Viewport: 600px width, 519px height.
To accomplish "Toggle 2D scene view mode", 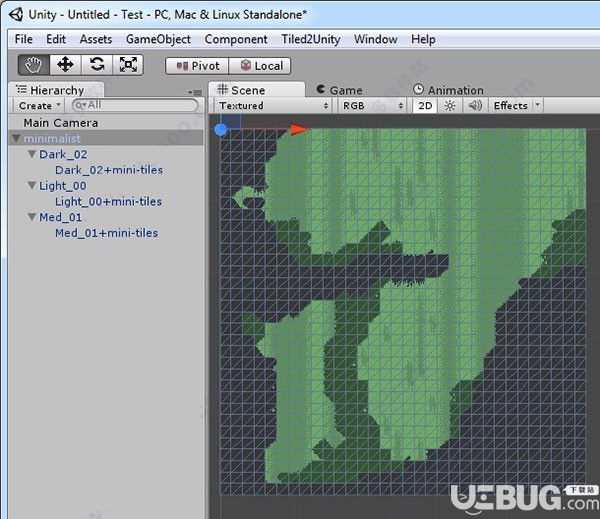I will [x=425, y=106].
